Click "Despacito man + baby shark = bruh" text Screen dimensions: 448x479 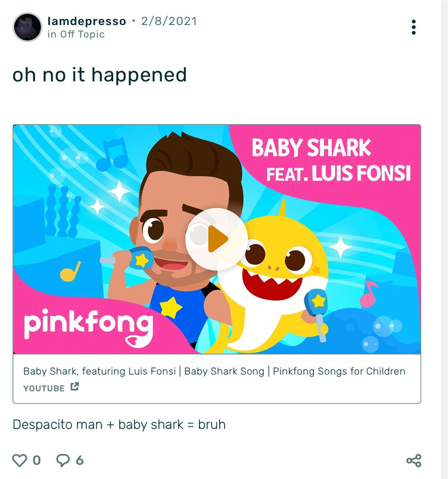coord(119,425)
